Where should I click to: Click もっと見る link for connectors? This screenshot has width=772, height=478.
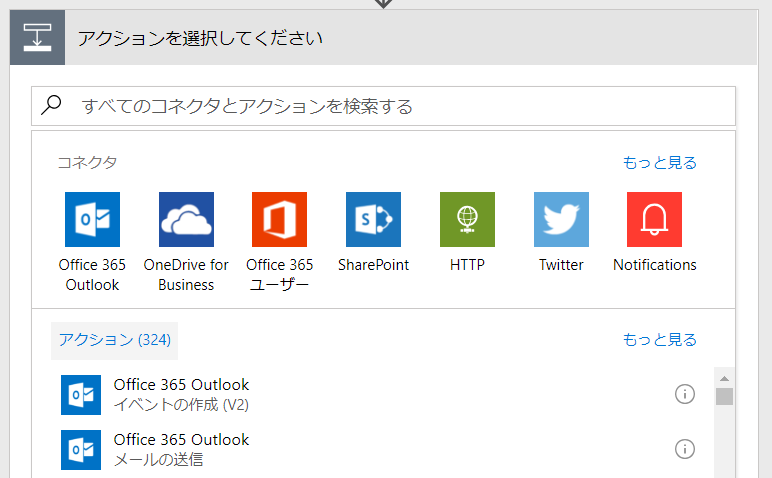click(x=659, y=162)
